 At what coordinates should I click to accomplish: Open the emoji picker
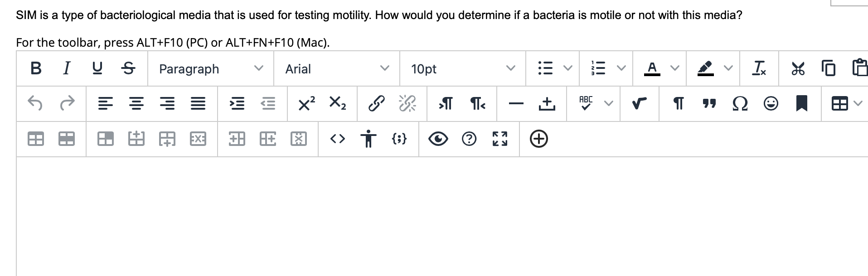pos(771,104)
